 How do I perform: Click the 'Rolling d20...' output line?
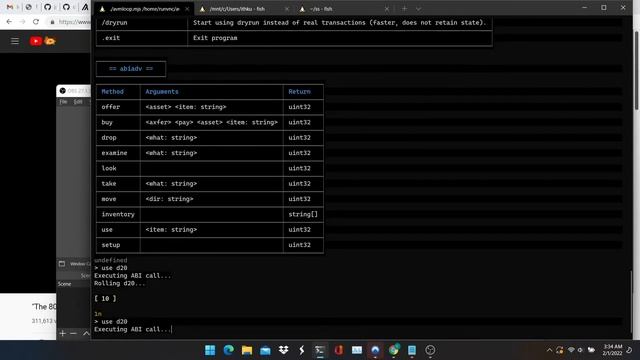[x=120, y=283]
